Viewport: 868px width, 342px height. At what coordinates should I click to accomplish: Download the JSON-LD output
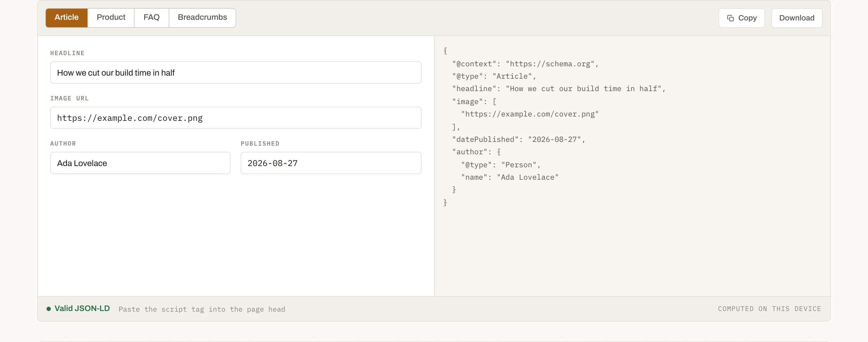tap(797, 18)
